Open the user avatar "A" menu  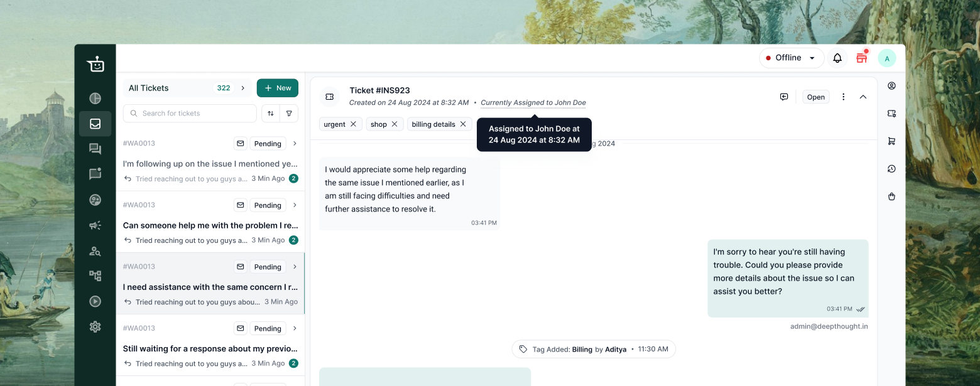coord(887,58)
